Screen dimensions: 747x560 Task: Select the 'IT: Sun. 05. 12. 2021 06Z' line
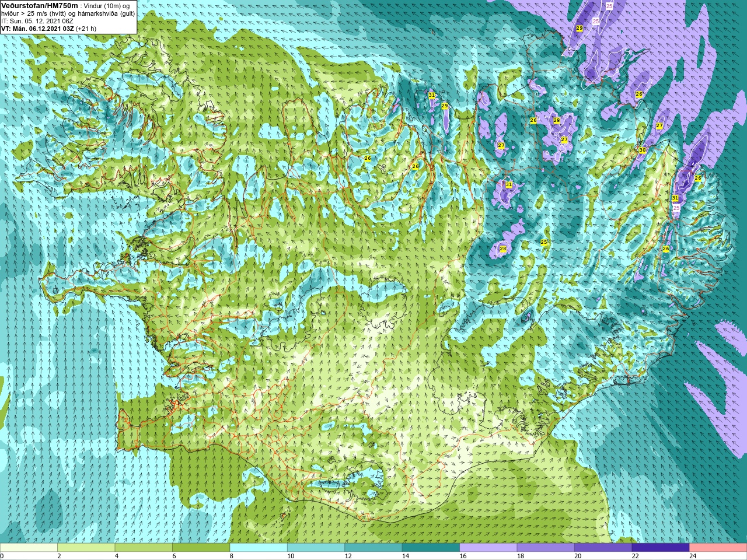[x=37, y=20]
